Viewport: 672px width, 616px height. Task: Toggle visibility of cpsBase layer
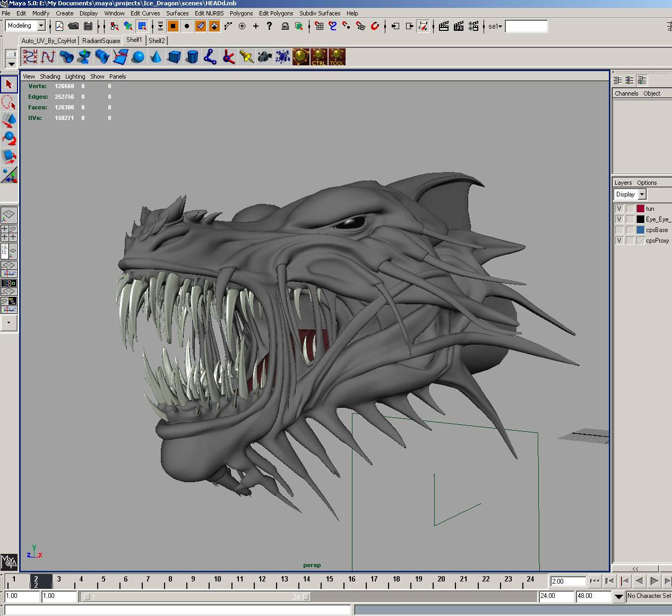coord(619,230)
